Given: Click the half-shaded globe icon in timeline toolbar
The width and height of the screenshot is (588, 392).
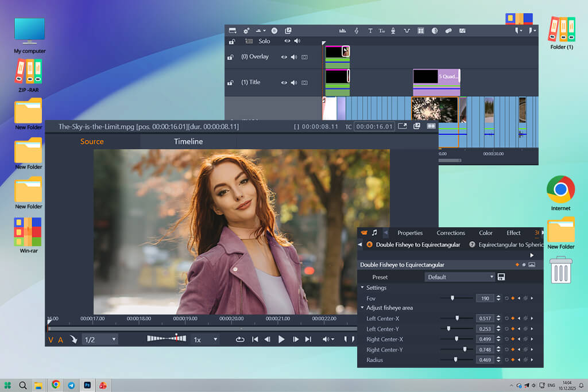Looking at the screenshot, I should [x=435, y=31].
